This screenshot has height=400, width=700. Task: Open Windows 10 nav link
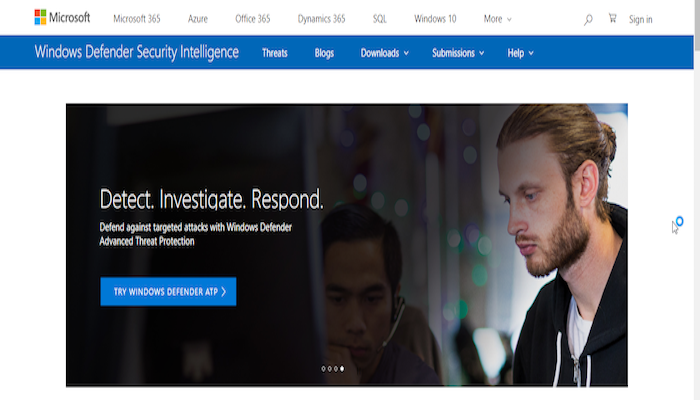[435, 19]
